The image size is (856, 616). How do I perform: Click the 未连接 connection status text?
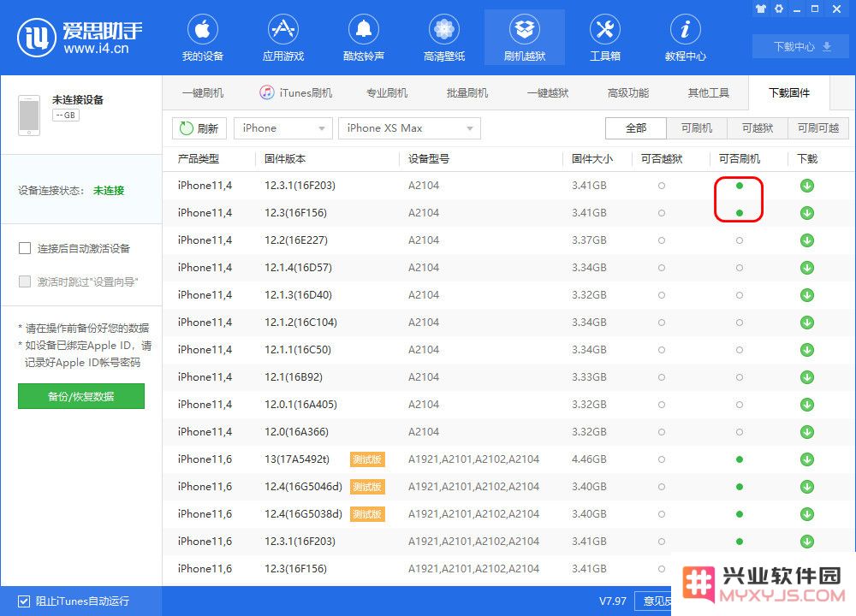coord(109,191)
